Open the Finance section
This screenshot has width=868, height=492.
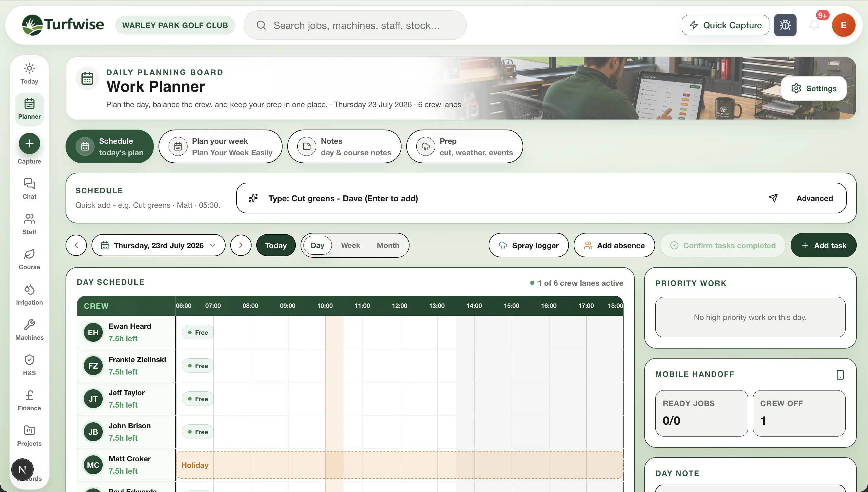coord(30,401)
